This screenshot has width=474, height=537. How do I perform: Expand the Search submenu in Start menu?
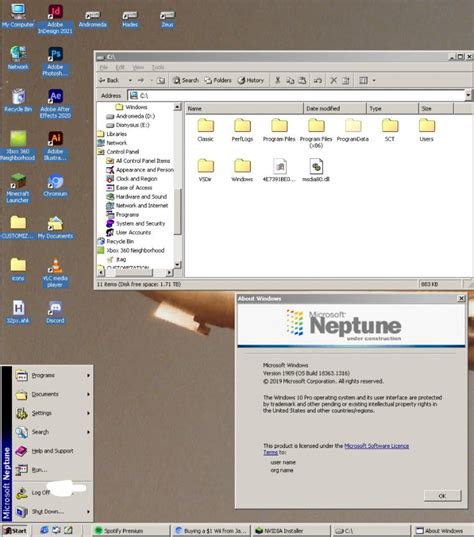coord(53,432)
